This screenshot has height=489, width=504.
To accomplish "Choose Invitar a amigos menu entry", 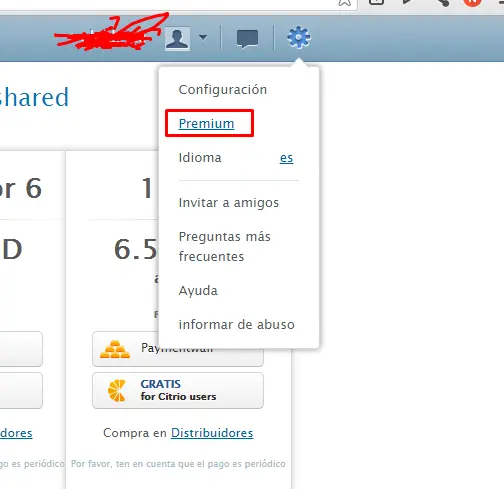I will pos(229,203).
